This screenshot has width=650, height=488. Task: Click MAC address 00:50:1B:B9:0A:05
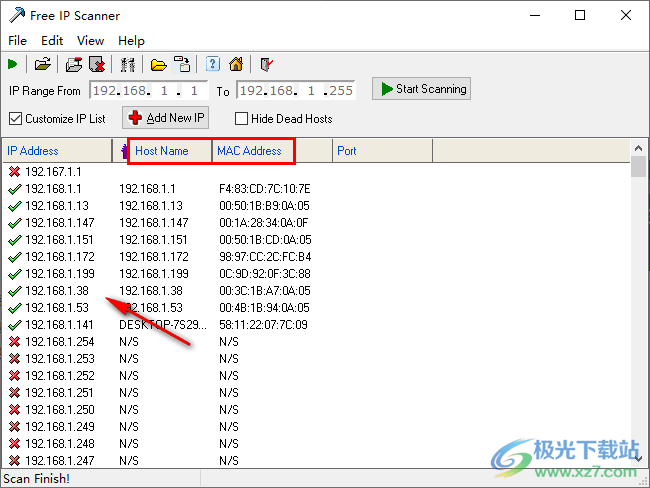[x=264, y=206]
